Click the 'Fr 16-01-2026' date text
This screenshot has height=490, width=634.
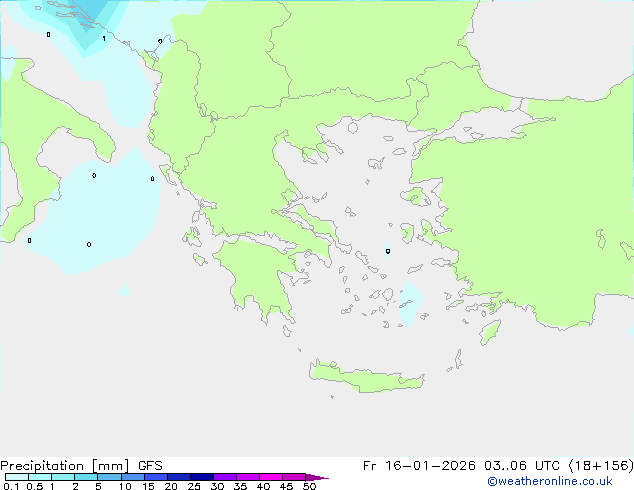click(x=419, y=466)
